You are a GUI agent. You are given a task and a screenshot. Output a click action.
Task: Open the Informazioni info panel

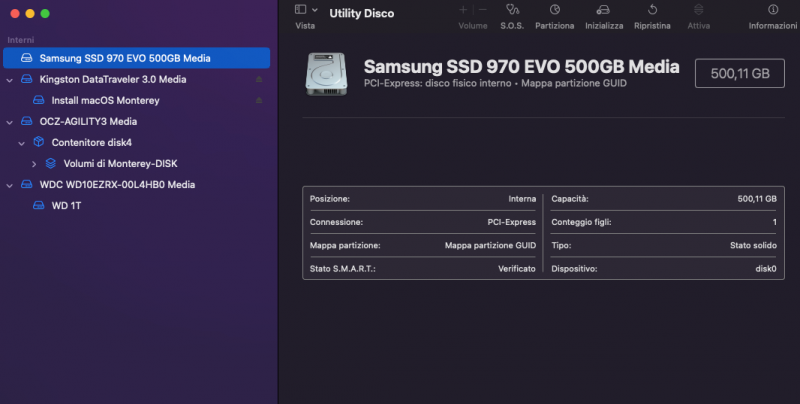[773, 10]
